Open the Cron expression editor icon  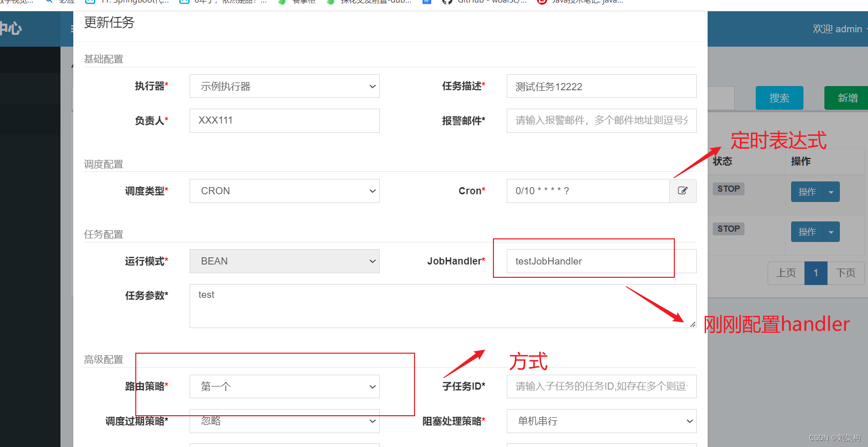tap(683, 191)
